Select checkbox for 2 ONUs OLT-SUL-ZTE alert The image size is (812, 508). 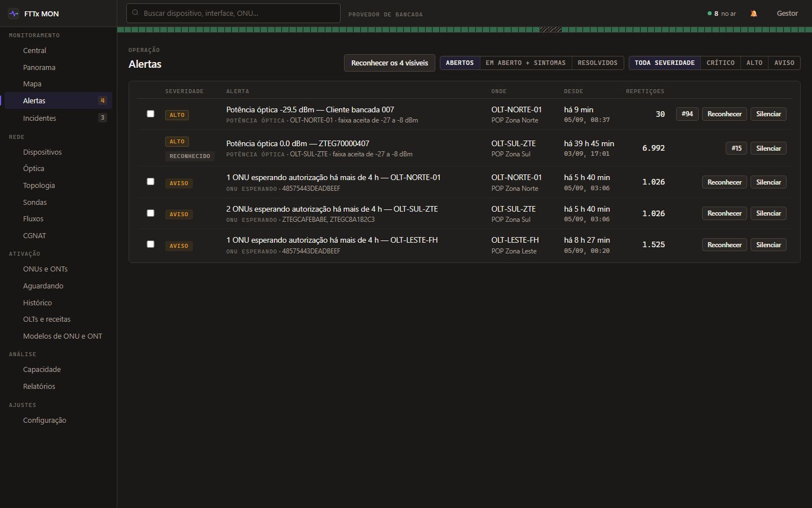coord(151,213)
